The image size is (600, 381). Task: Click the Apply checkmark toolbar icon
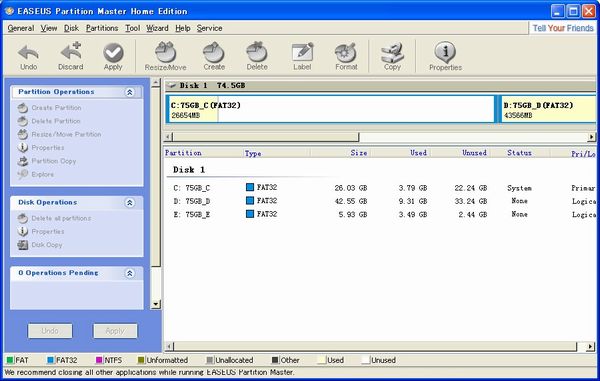coord(113,57)
